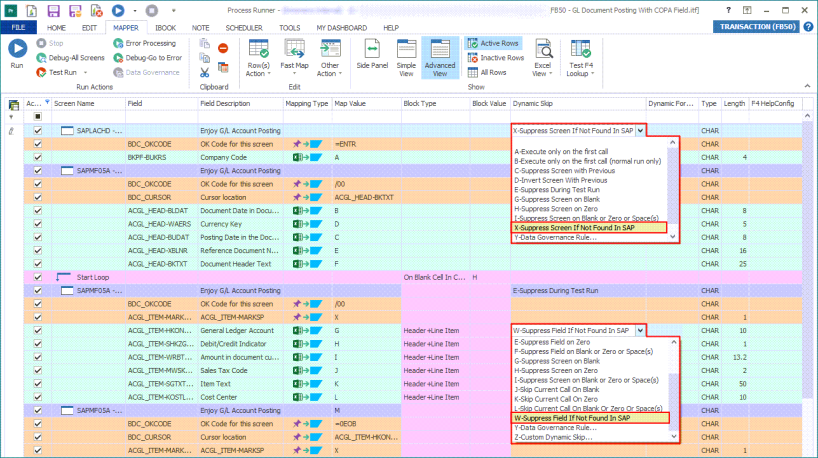Select X-Suppress Screen If Not Found In SAP
Image resolution: width=818 pixels, height=458 pixels.
(589, 228)
